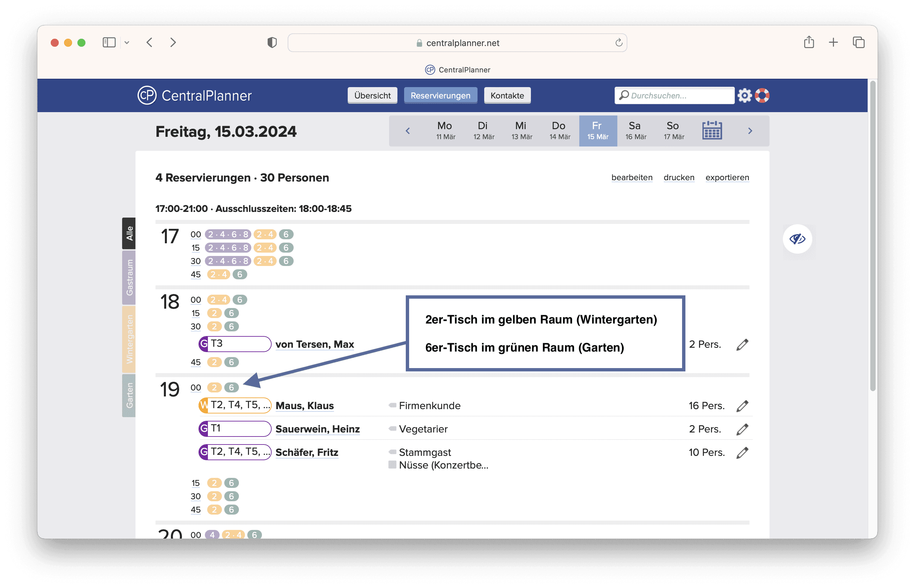The image size is (915, 588).
Task: Click yellow 2 badge at 19:15
Action: (214, 483)
